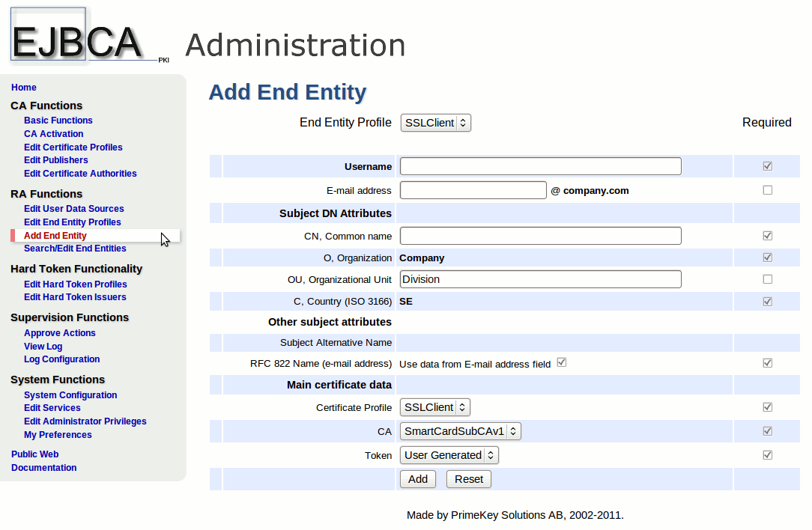Toggle the Token row required checkbox
Screen dimensions: 812x530
point(768,455)
